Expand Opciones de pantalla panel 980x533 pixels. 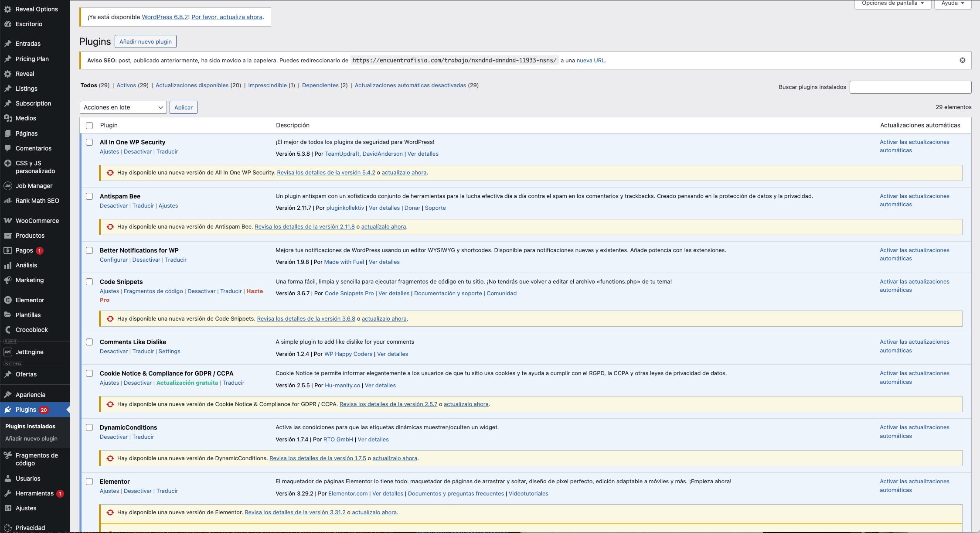(x=893, y=3)
